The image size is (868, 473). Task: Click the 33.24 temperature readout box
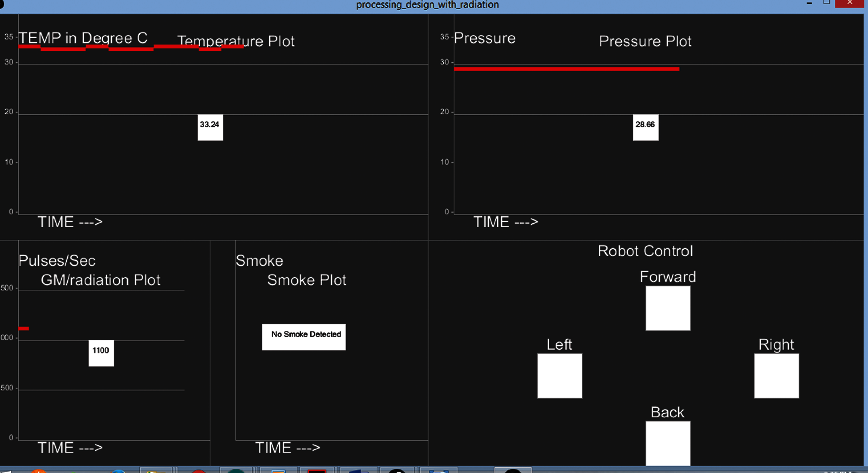coord(210,127)
